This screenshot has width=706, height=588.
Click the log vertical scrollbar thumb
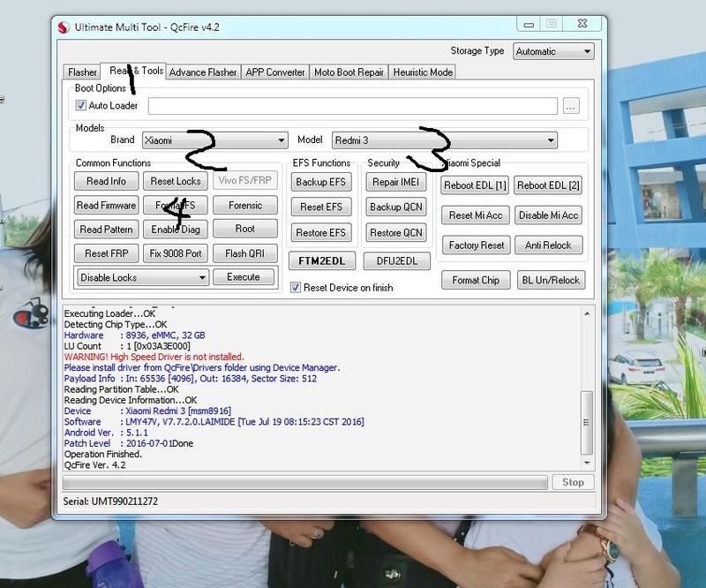click(x=587, y=423)
